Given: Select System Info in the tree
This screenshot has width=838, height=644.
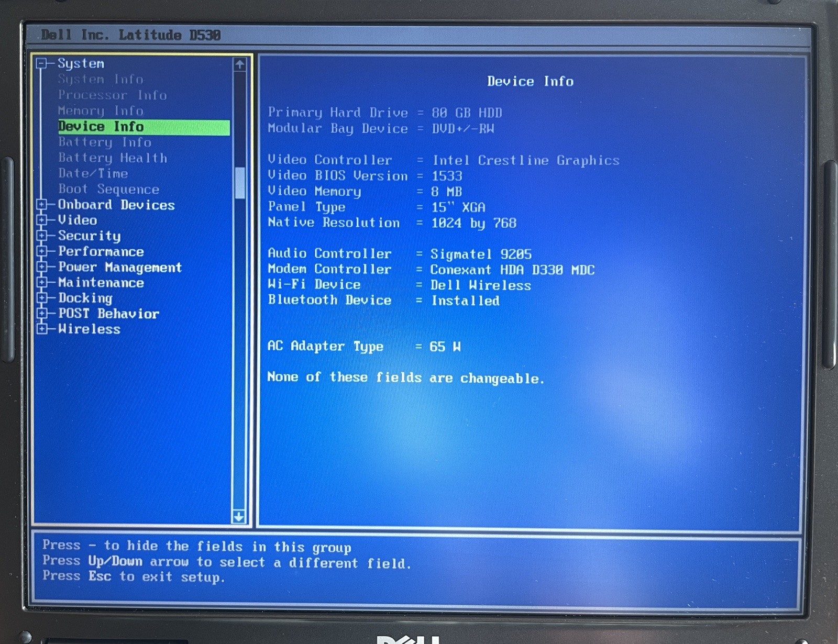Looking at the screenshot, I should click(100, 80).
